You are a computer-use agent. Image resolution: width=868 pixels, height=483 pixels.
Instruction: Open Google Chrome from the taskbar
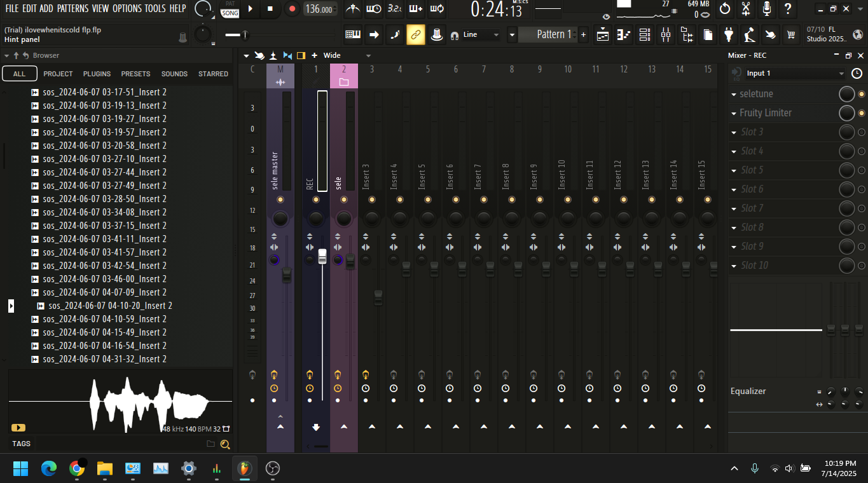(x=77, y=469)
